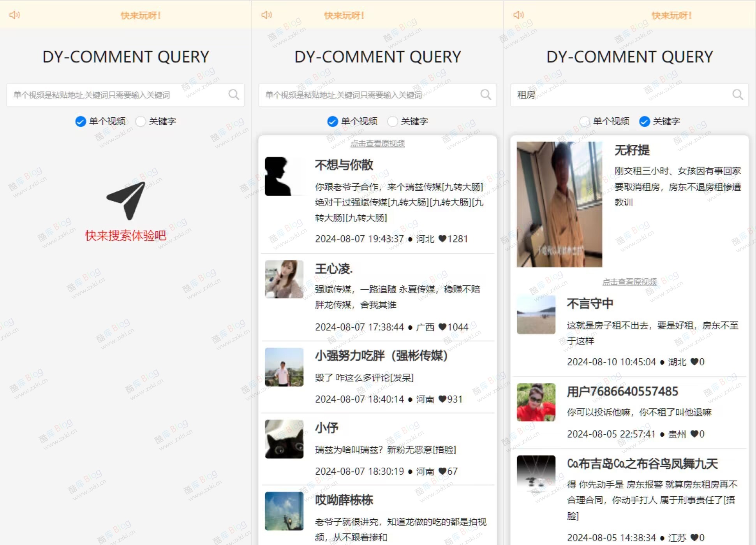This screenshot has width=756, height=545.
Task: Mute the speaker icon in the left panel
Action: click(x=15, y=15)
